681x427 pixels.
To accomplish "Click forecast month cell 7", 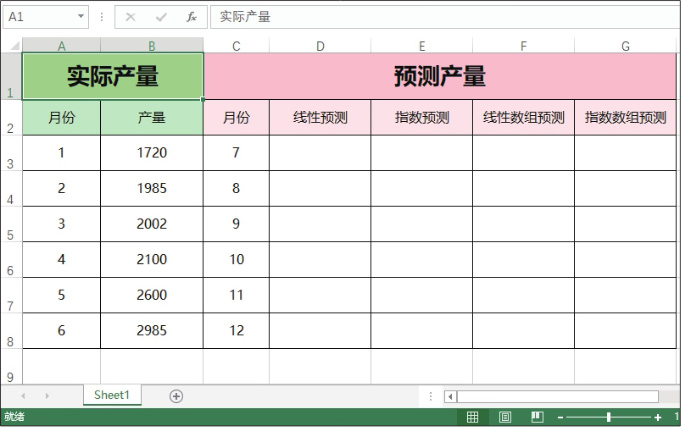I will [x=236, y=153].
